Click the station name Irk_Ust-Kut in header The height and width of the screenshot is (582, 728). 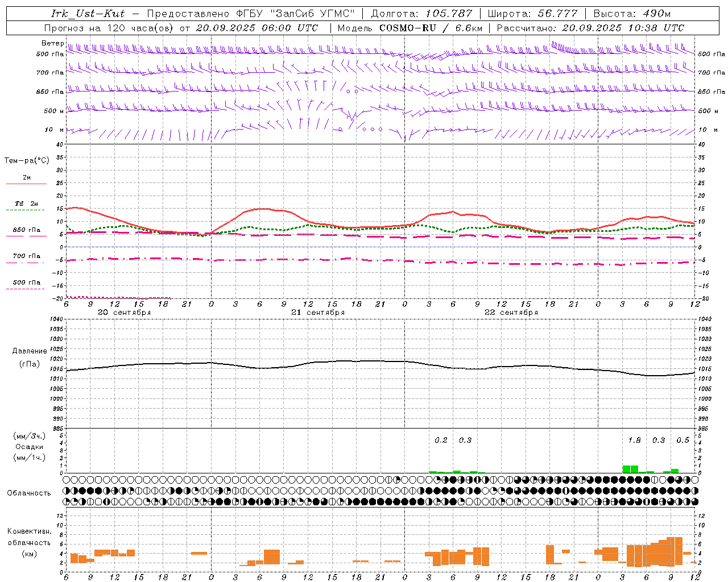[88, 14]
